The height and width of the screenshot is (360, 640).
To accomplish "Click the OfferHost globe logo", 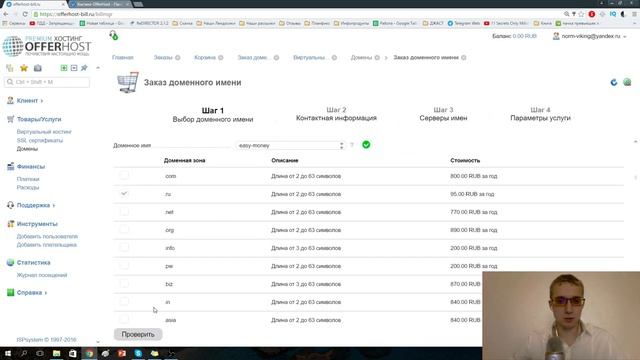I will (x=13, y=46).
